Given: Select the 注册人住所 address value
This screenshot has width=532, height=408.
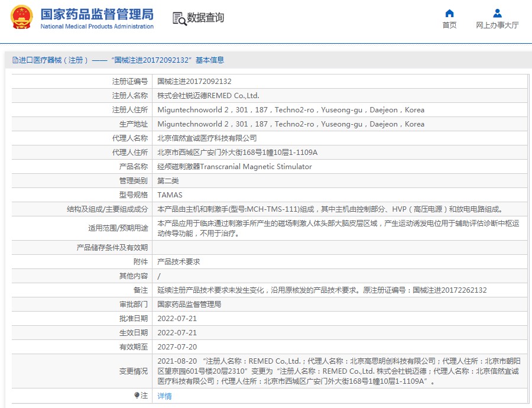Looking at the screenshot, I should [x=291, y=110].
